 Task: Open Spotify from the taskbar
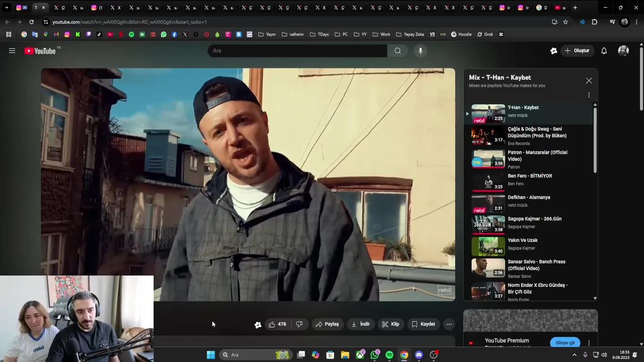389,355
